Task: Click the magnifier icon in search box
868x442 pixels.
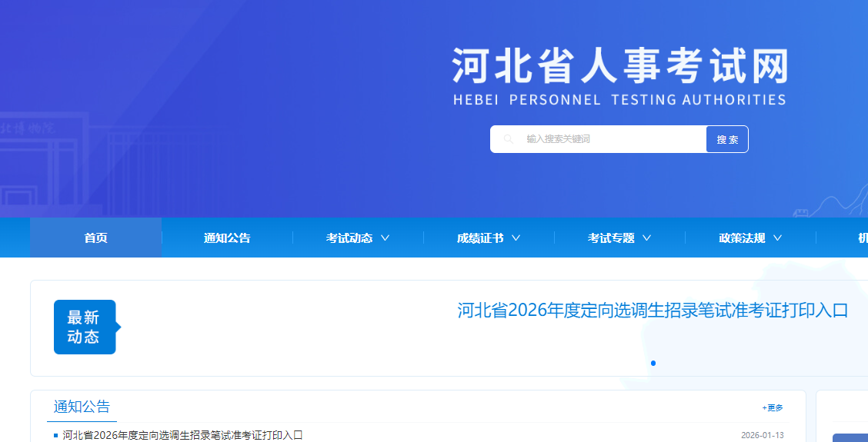Action: click(508, 139)
